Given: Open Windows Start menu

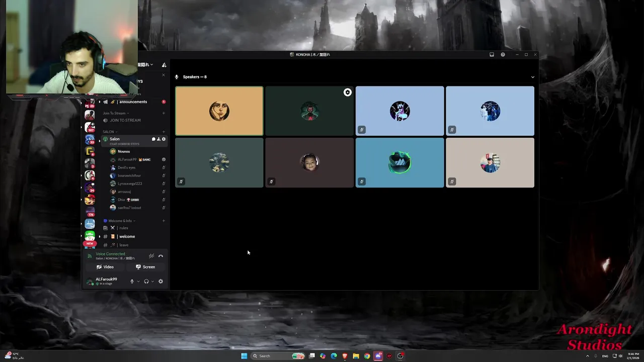Looking at the screenshot, I should (x=244, y=356).
